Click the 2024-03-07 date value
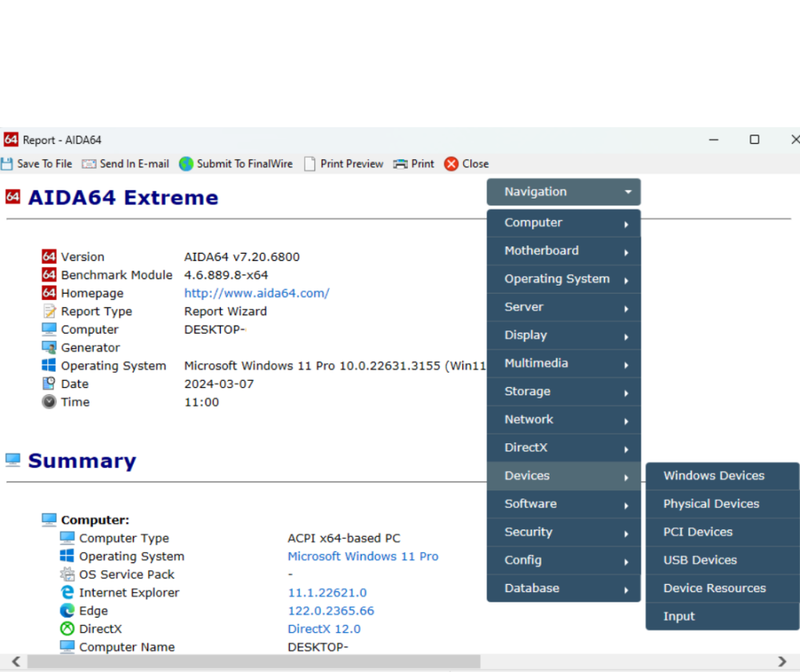The width and height of the screenshot is (800, 672). click(219, 384)
